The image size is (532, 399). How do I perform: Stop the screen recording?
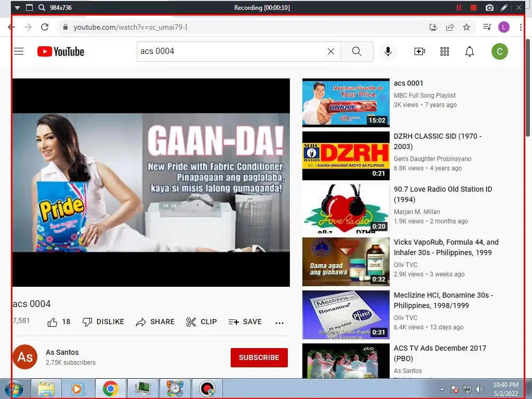(x=473, y=7)
